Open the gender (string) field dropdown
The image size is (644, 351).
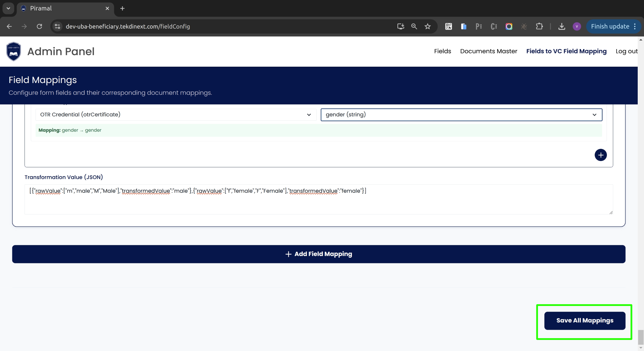(461, 115)
